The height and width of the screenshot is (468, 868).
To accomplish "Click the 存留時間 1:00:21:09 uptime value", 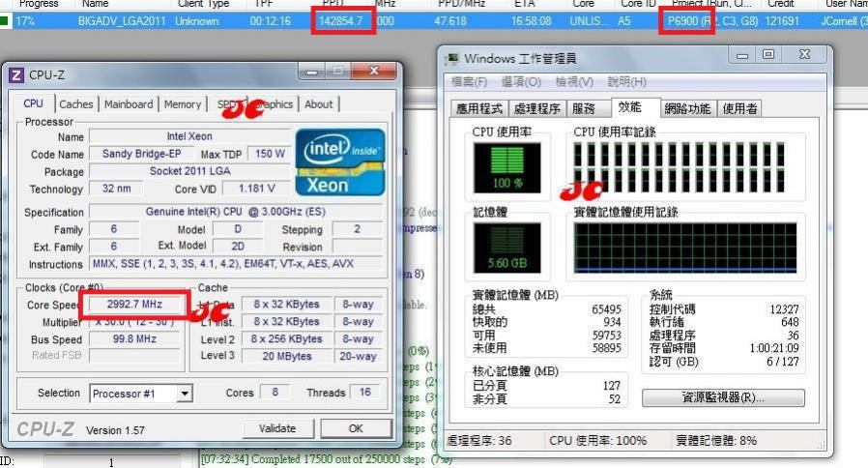I will (x=774, y=348).
